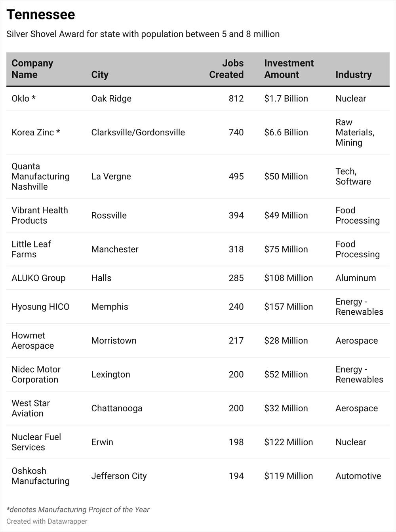The width and height of the screenshot is (396, 532).
Task: Click Hyosung HICO's Memphis city cell
Action: (110, 307)
